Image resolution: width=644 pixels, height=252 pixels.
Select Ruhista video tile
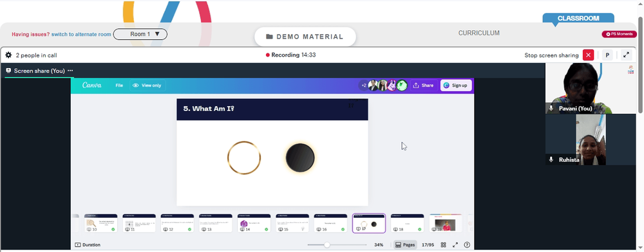coord(590,139)
